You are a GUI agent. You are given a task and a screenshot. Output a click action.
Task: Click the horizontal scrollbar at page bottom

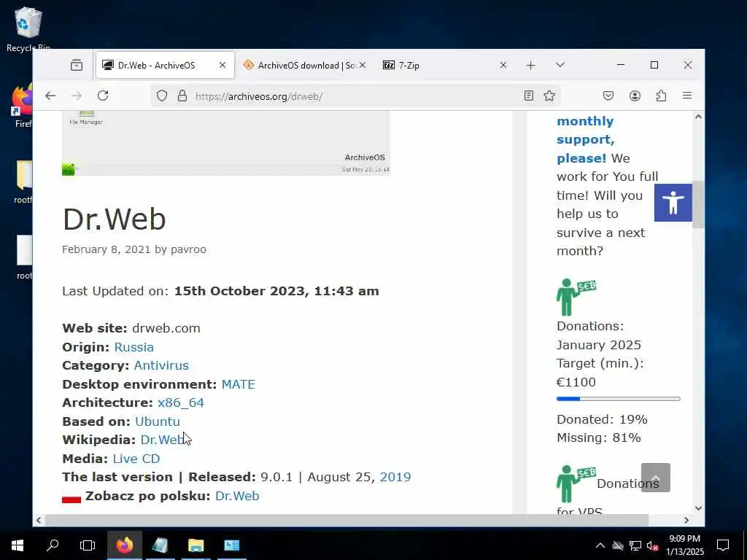pos(347,520)
